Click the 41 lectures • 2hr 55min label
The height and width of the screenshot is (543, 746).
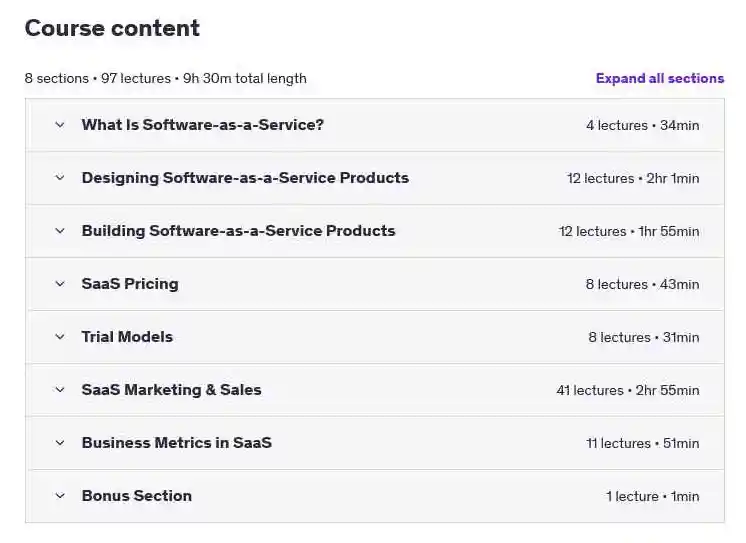pos(628,390)
